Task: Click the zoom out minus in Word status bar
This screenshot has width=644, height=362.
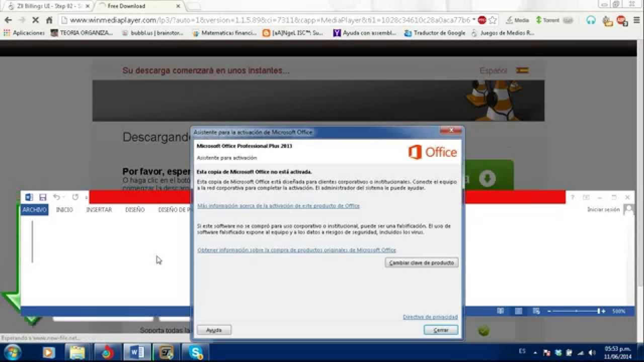Action: point(549,311)
